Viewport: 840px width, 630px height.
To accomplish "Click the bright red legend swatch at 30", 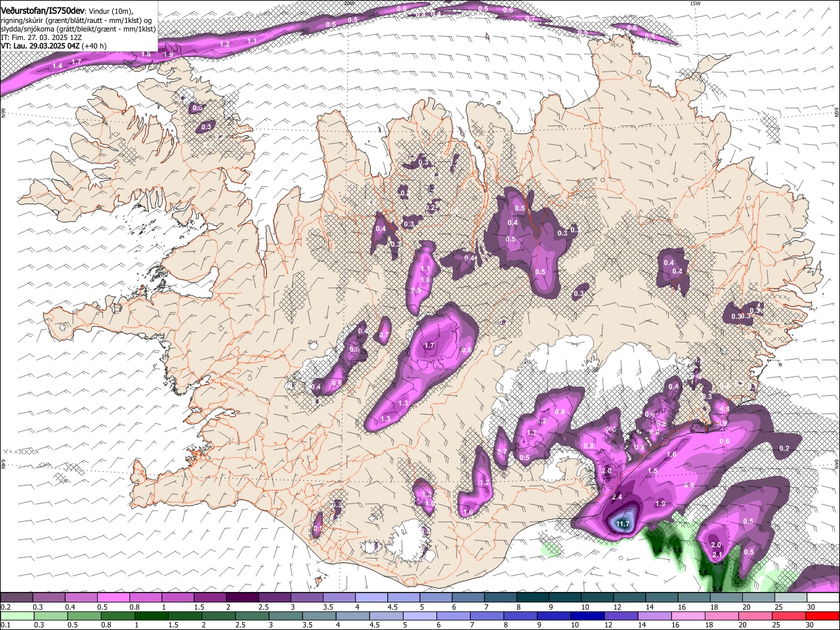I will [x=822, y=616].
